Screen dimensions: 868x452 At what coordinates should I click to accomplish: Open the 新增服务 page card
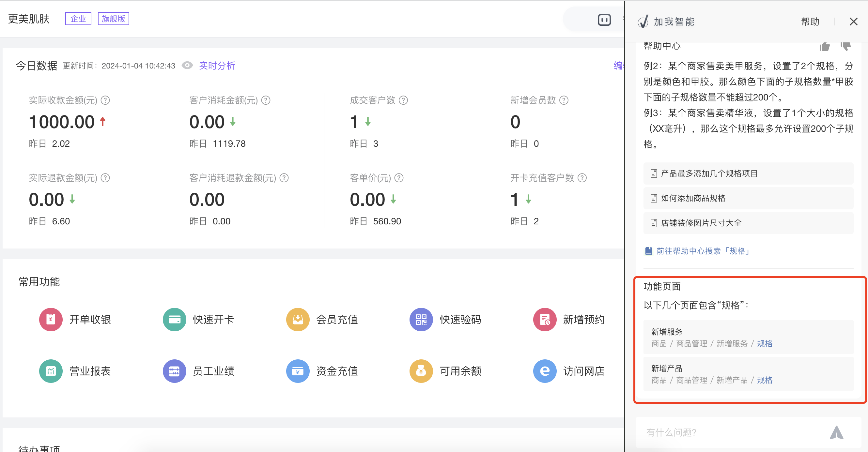(748, 337)
